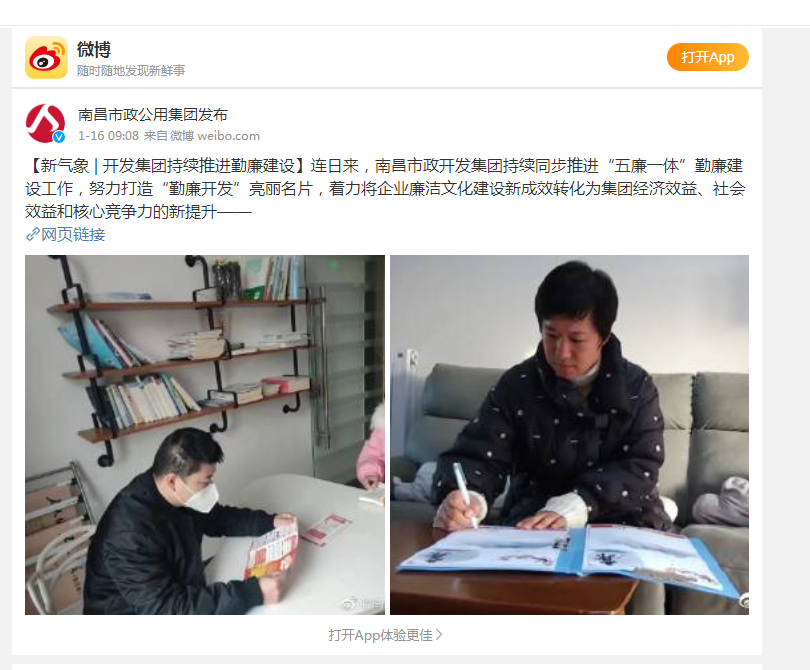810x670 pixels.
Task: Click the post body text about 勤廉建设
Action: [385, 189]
